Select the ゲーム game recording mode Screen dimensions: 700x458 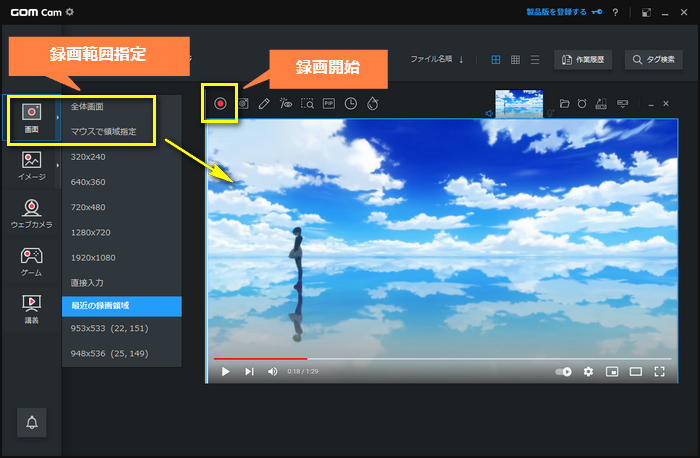31,262
